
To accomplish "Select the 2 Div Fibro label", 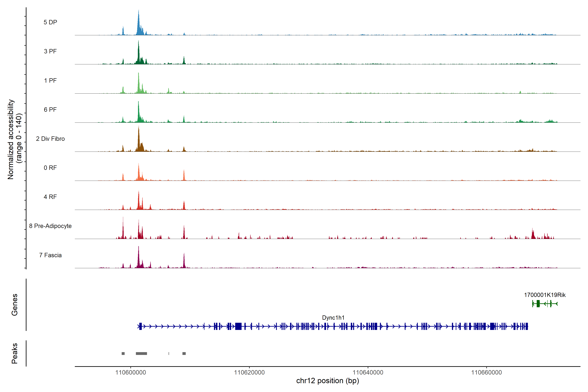I will [50, 139].
